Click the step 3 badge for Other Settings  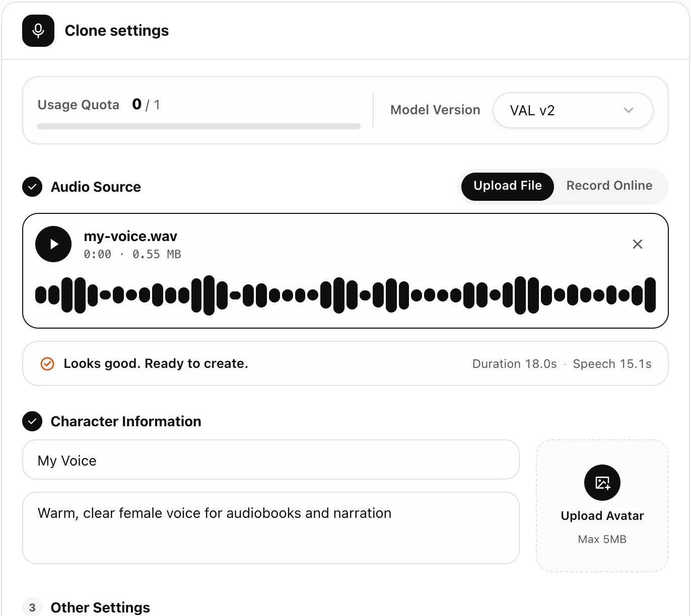pyautogui.click(x=32, y=607)
